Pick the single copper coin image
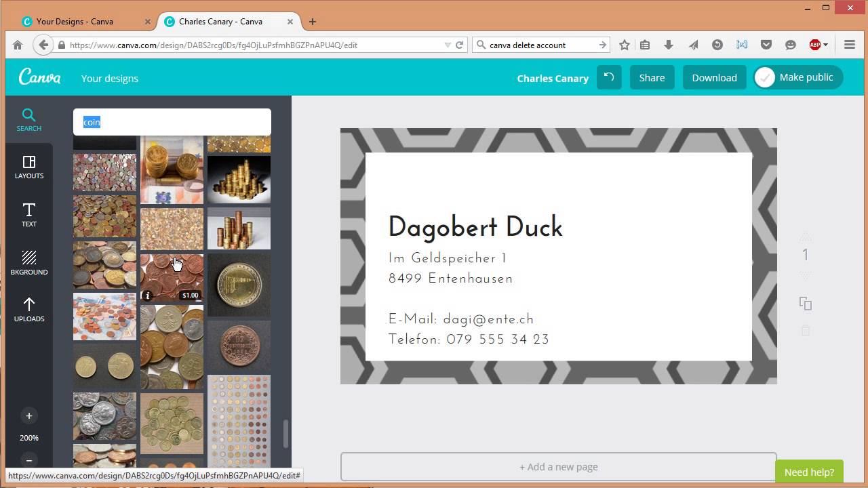Image resolution: width=868 pixels, height=488 pixels. coord(239,346)
